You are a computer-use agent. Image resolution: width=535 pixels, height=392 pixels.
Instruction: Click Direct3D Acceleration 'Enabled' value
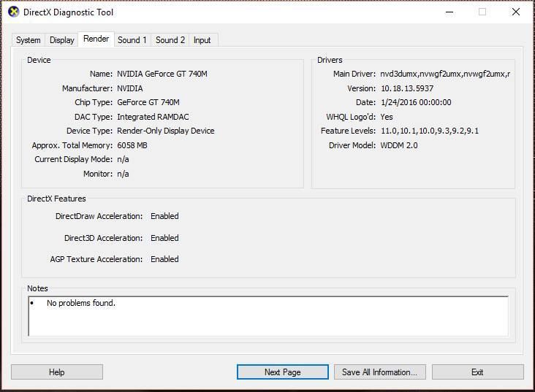[x=164, y=238]
